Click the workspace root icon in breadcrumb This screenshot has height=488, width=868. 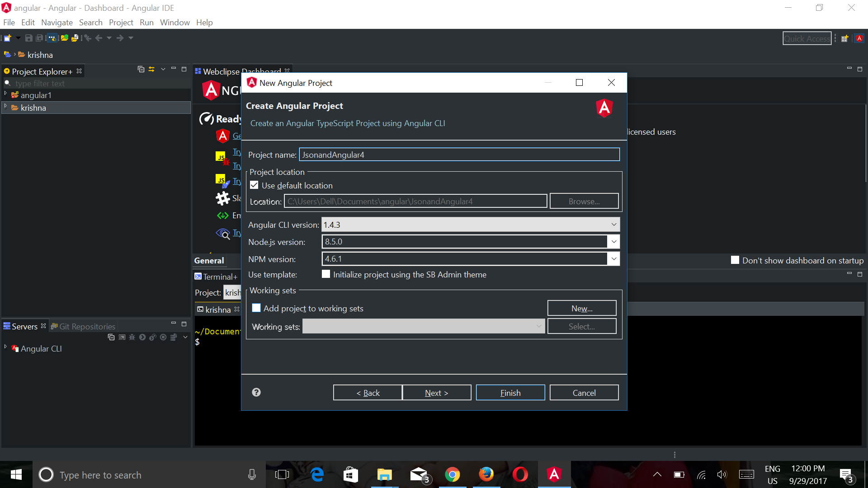pyautogui.click(x=7, y=55)
